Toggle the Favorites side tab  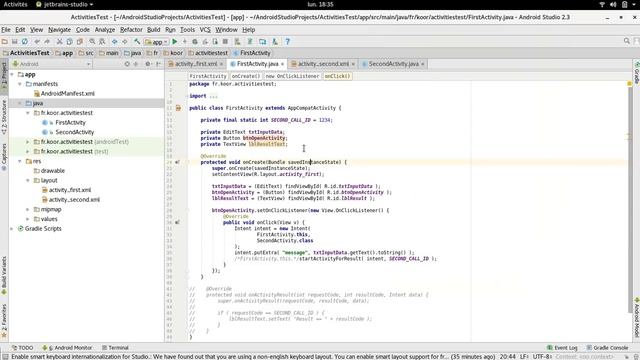[x=4, y=321]
